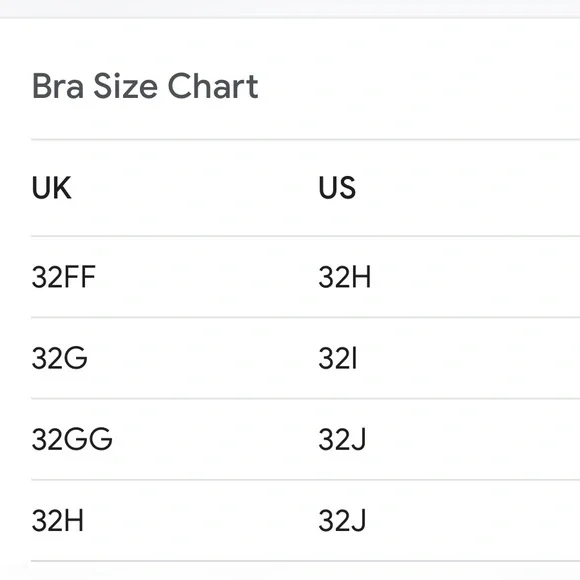Click empty space right of title heading
This screenshot has height=580, width=580.
419,86
